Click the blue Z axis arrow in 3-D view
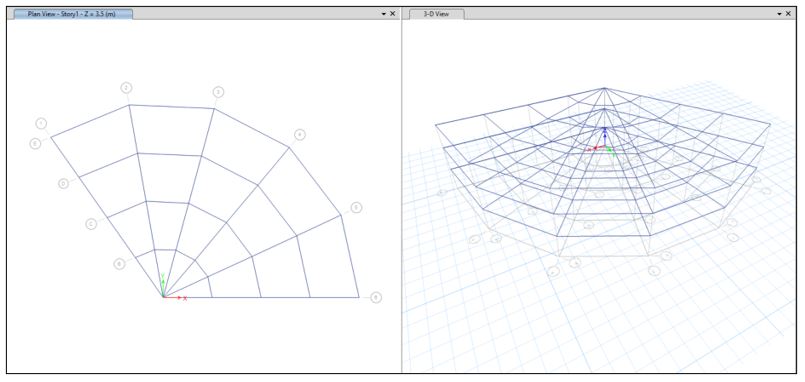Screen dimensions: 805x382 point(605,136)
